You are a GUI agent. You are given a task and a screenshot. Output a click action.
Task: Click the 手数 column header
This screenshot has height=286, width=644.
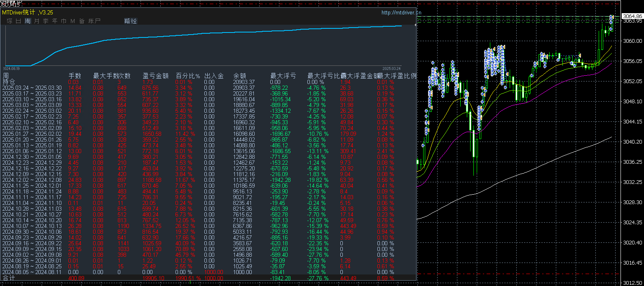(x=75, y=76)
